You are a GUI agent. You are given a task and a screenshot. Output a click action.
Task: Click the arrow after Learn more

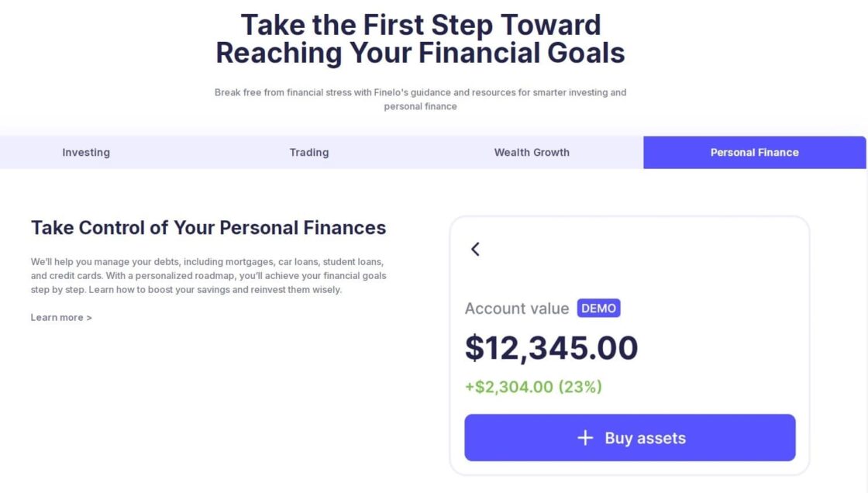click(89, 318)
